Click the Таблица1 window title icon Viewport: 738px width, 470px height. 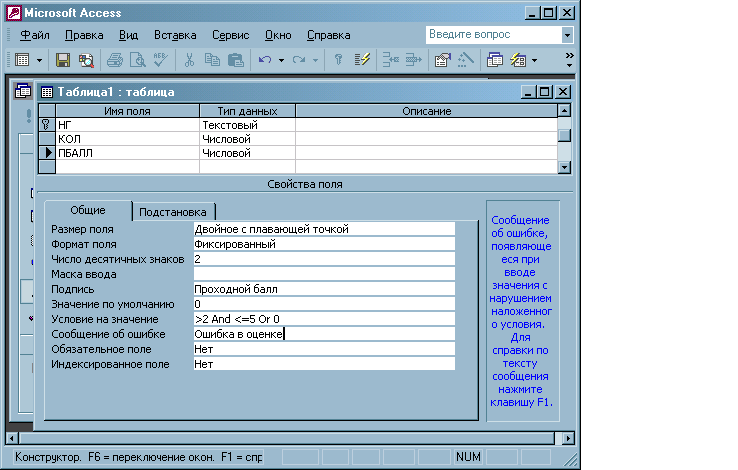pos(47,92)
